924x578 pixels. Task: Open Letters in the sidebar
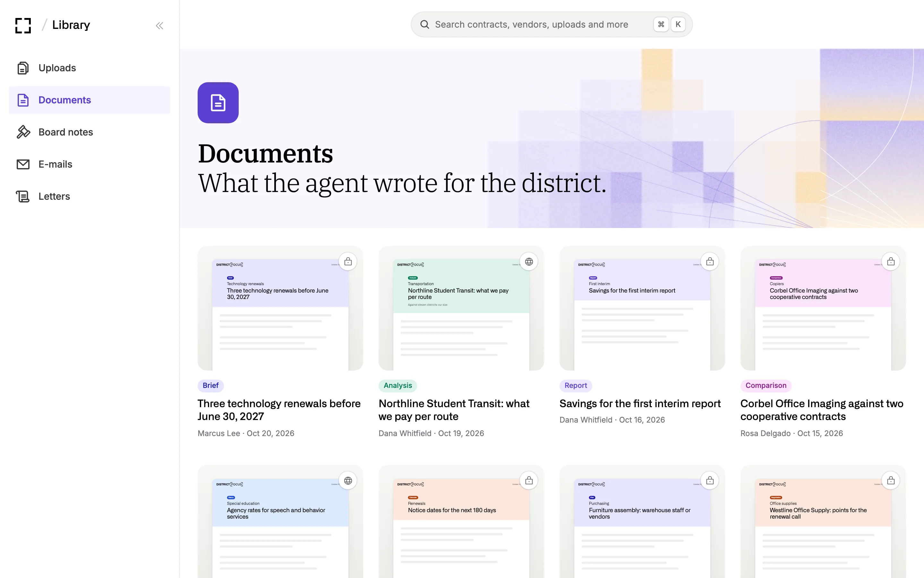pyautogui.click(x=89, y=197)
